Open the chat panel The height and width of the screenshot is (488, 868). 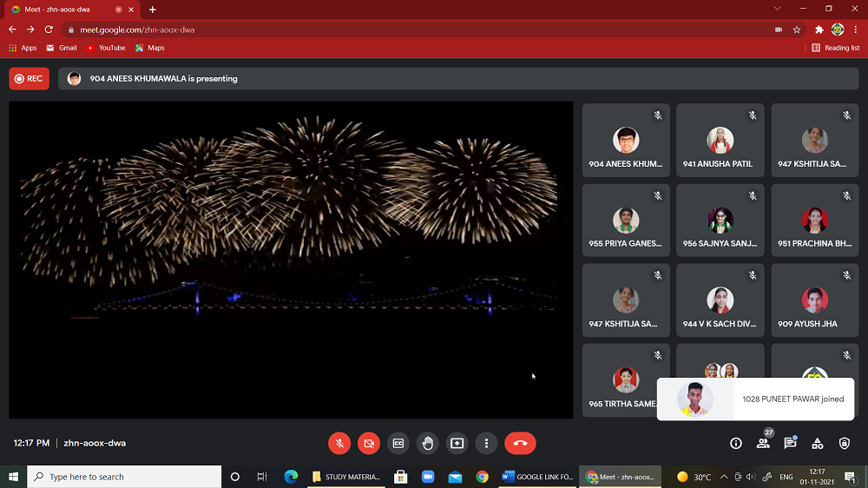[x=790, y=443]
